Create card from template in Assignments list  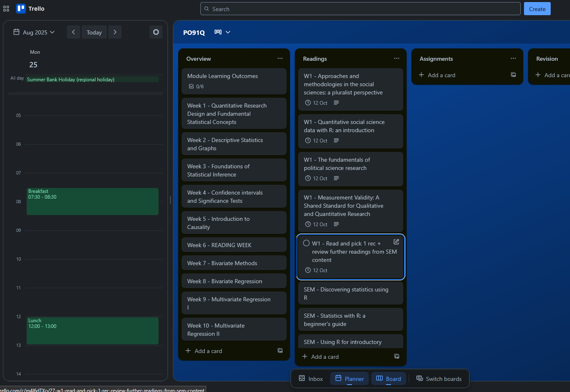coord(513,75)
